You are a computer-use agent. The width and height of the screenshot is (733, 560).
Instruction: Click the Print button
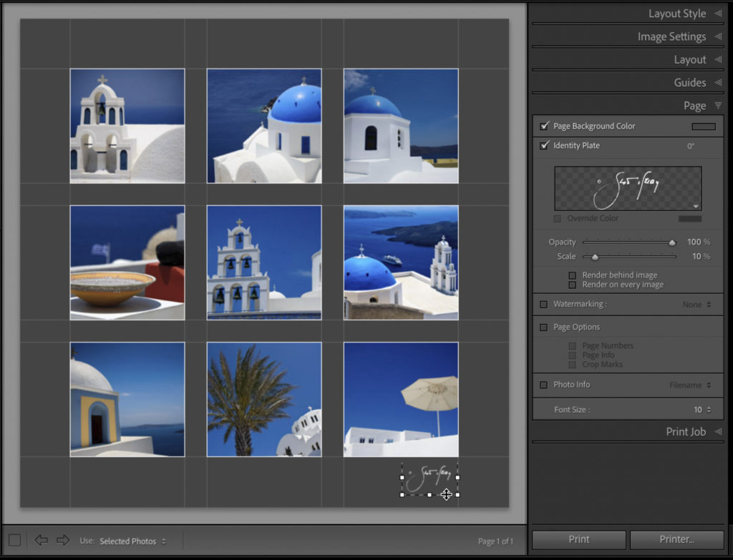[578, 539]
